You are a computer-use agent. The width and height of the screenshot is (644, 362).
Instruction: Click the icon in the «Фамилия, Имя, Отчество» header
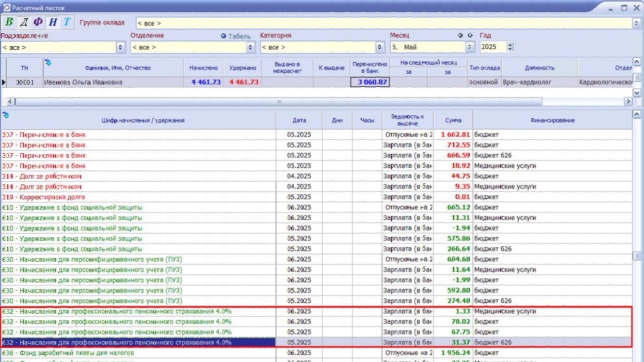[48, 63]
